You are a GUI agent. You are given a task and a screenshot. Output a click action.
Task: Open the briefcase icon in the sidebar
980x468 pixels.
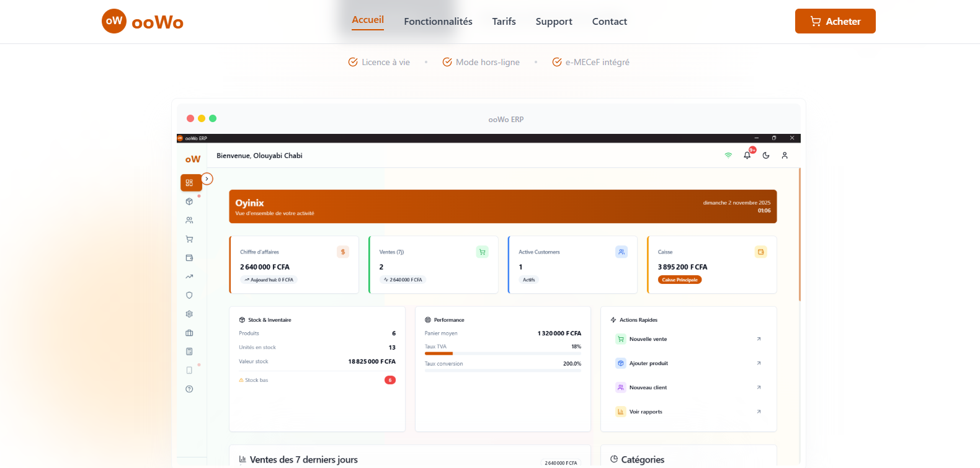click(189, 333)
